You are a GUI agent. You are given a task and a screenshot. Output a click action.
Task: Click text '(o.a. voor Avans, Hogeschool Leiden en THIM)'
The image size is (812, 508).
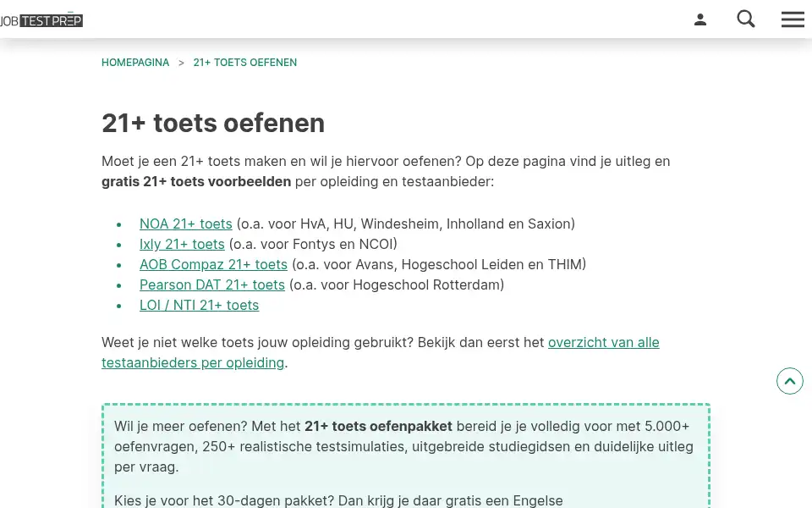pyautogui.click(x=439, y=264)
